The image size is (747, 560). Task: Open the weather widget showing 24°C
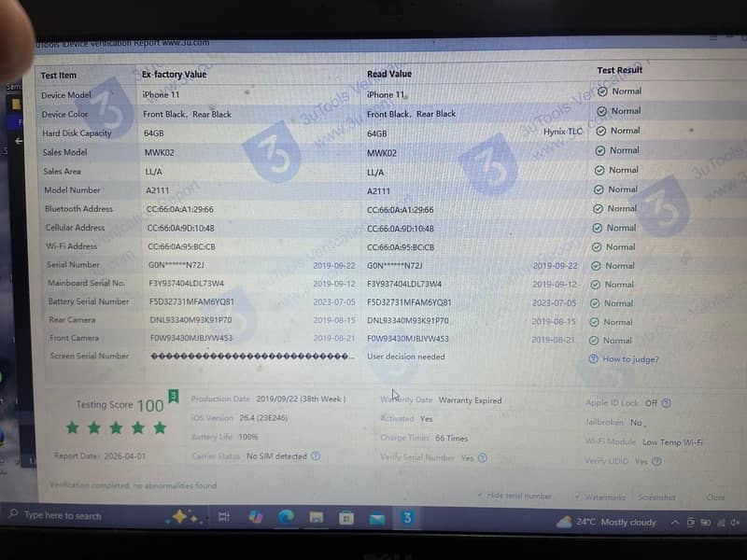tap(606, 522)
